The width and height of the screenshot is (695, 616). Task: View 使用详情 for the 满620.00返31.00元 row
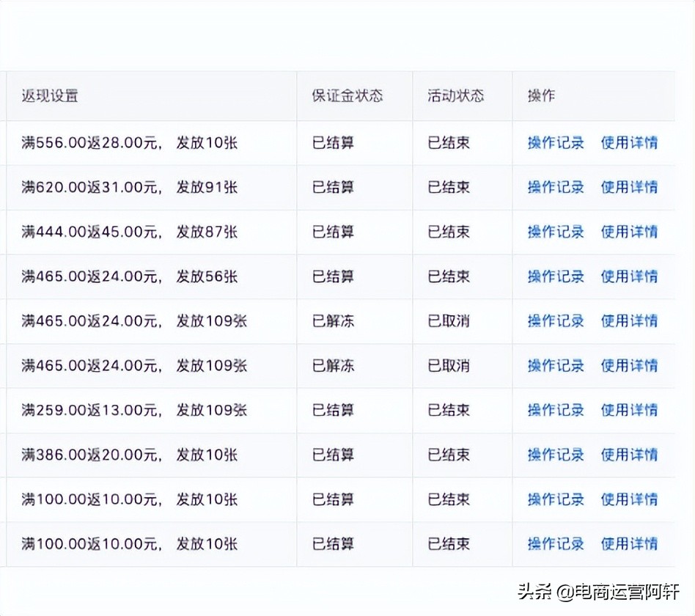tap(630, 187)
